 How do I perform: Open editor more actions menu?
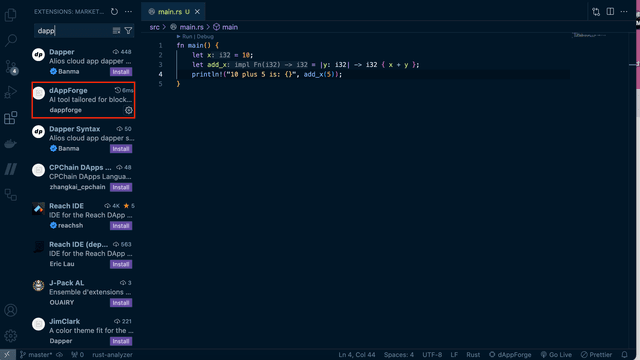pos(624,12)
